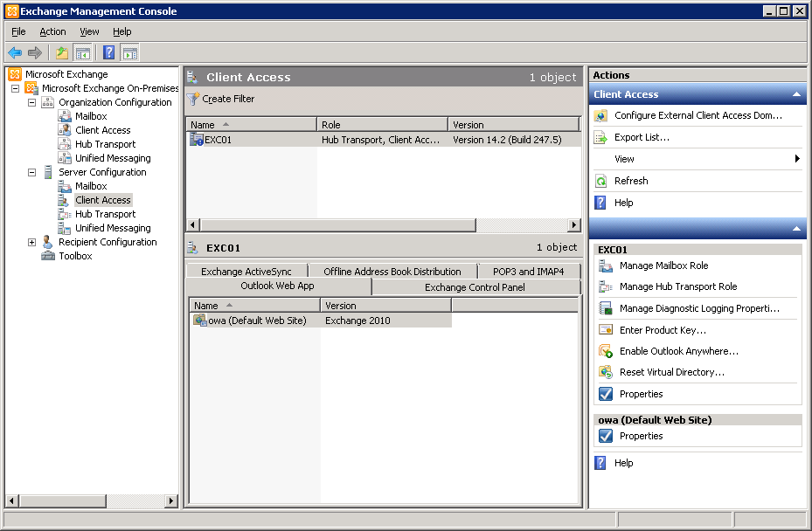Select Mailbox under Server Configuration

(91, 186)
